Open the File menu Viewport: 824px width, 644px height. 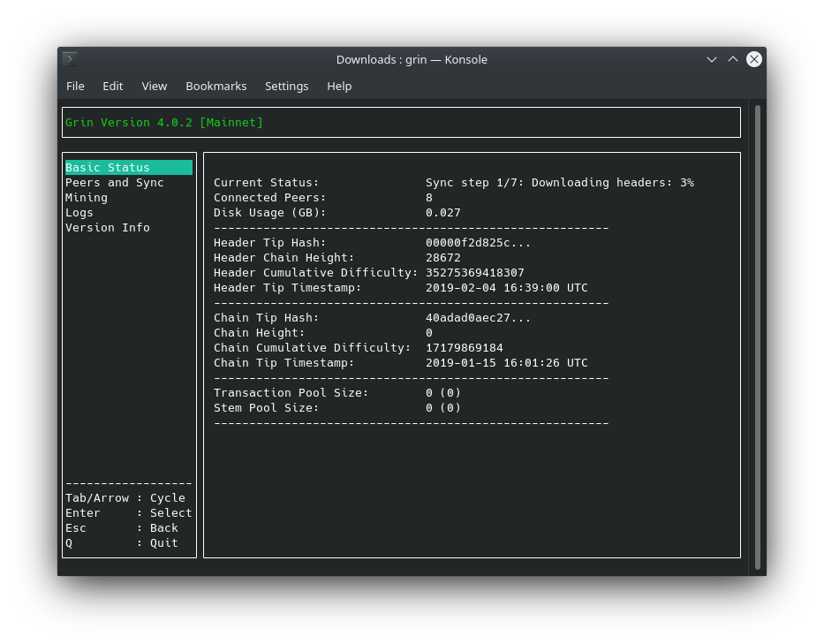[x=75, y=87]
